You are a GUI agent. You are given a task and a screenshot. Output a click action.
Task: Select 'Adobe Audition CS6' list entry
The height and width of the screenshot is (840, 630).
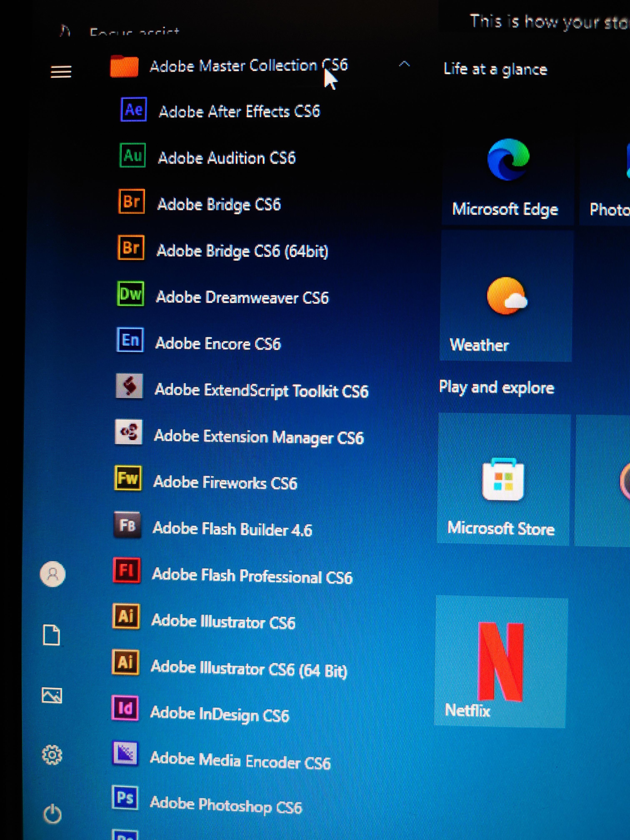(x=227, y=158)
